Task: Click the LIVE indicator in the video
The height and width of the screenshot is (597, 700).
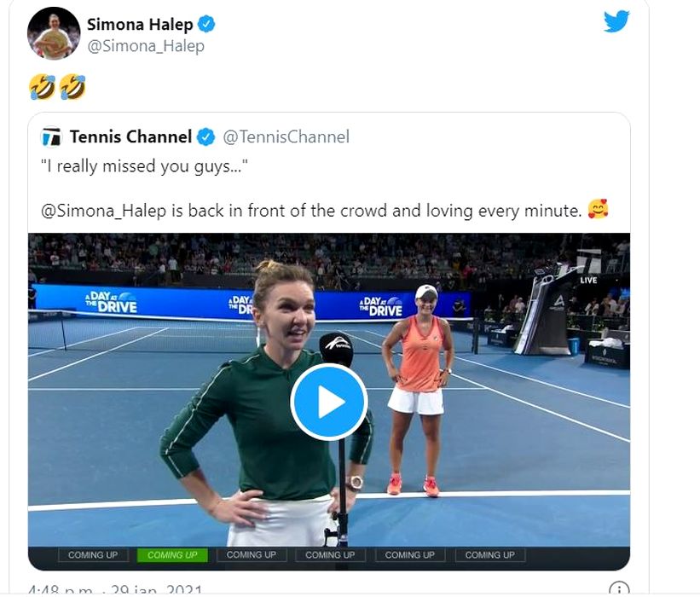Action: tap(588, 280)
